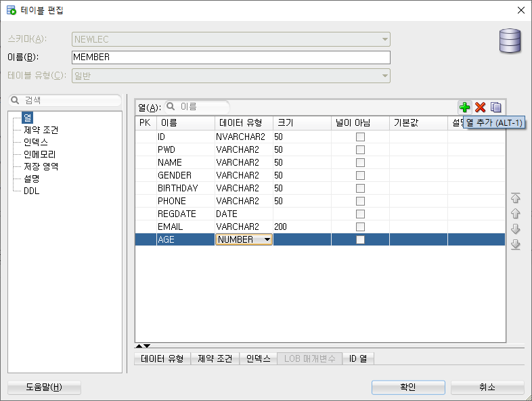Viewport: 532px width, 401px height.
Task: Click the 검색 search field
Action: pos(65,100)
